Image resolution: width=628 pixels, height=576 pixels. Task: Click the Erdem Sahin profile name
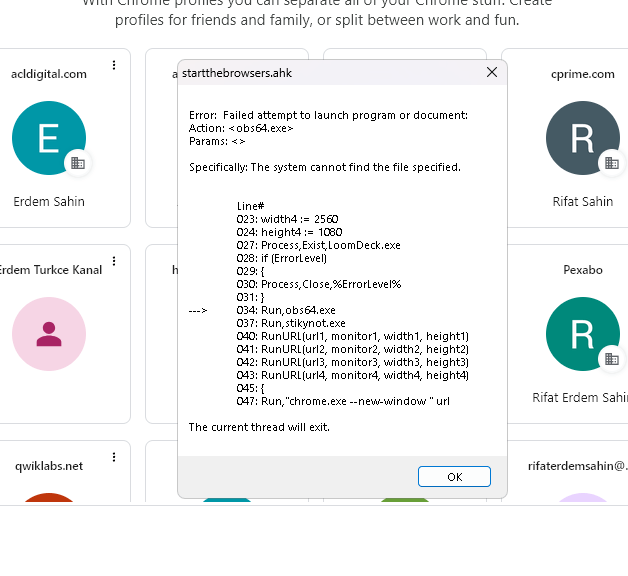pyautogui.click(x=49, y=201)
